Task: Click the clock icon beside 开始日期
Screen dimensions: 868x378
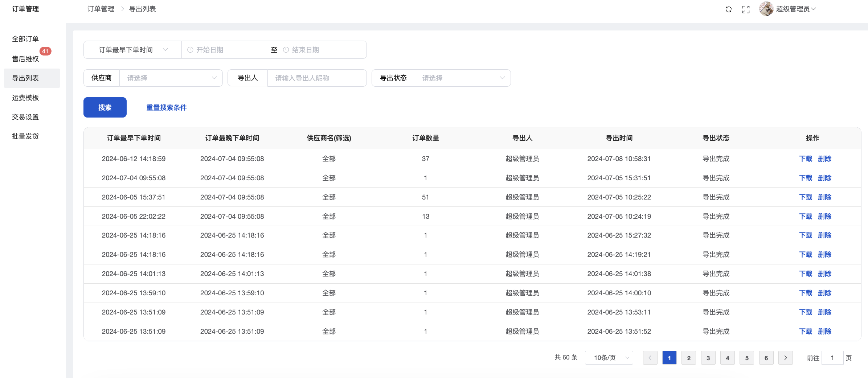Action: pos(190,50)
